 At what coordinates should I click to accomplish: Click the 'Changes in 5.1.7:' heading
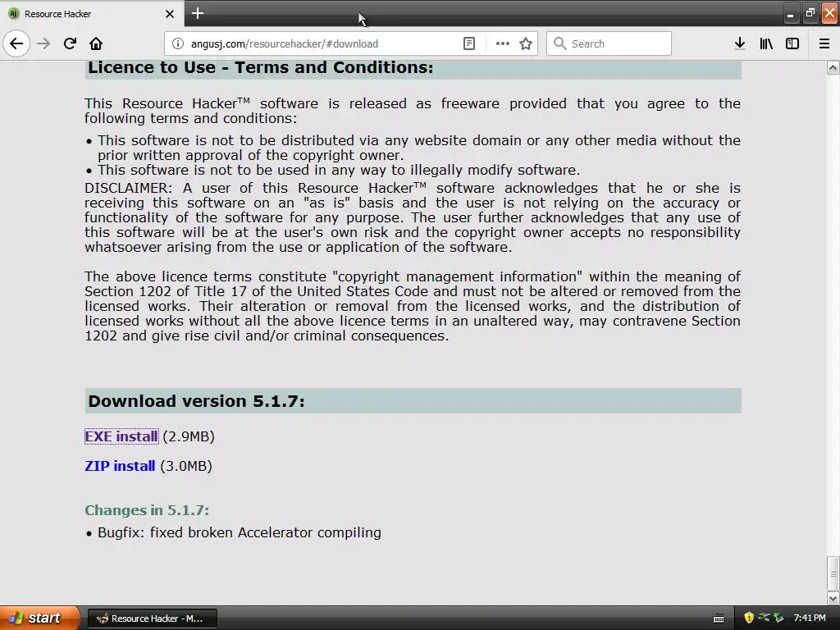[147, 510]
